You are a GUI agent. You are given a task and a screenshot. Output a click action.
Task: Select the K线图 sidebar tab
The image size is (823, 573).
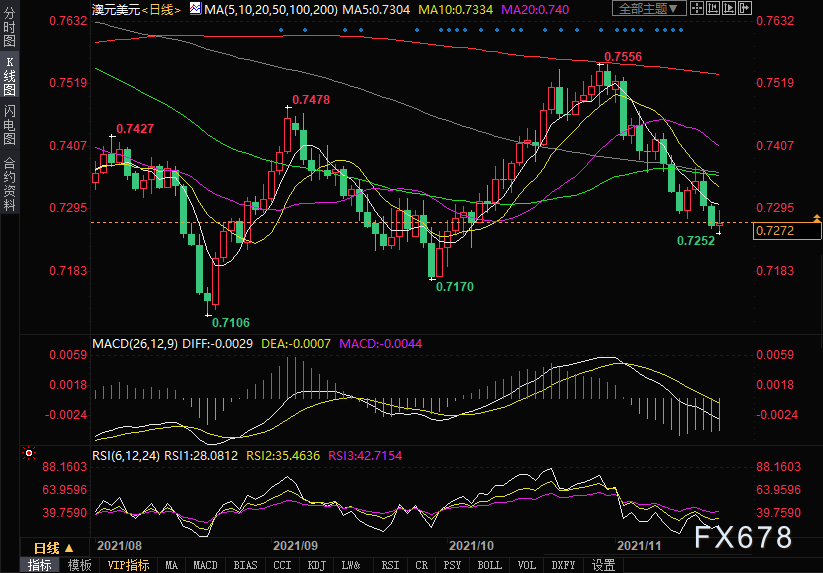(9, 76)
